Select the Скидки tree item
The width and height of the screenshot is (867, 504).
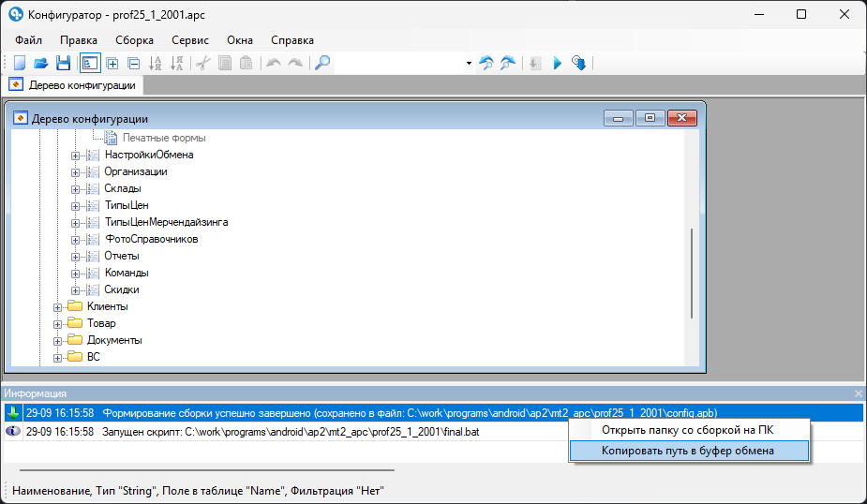click(122, 289)
